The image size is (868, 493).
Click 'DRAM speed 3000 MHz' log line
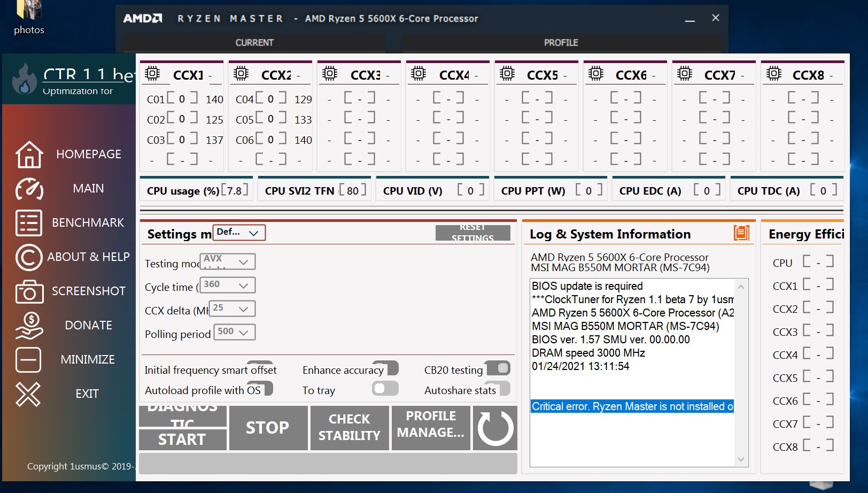coord(588,353)
